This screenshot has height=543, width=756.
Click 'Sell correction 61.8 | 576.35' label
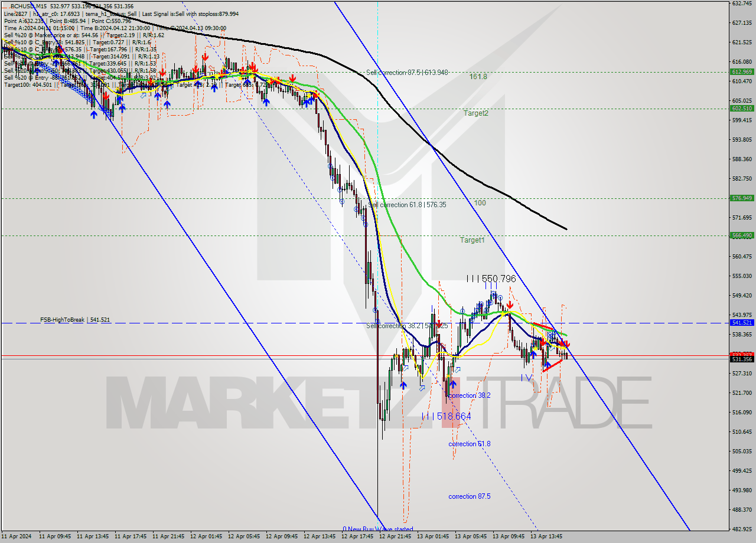(x=408, y=205)
